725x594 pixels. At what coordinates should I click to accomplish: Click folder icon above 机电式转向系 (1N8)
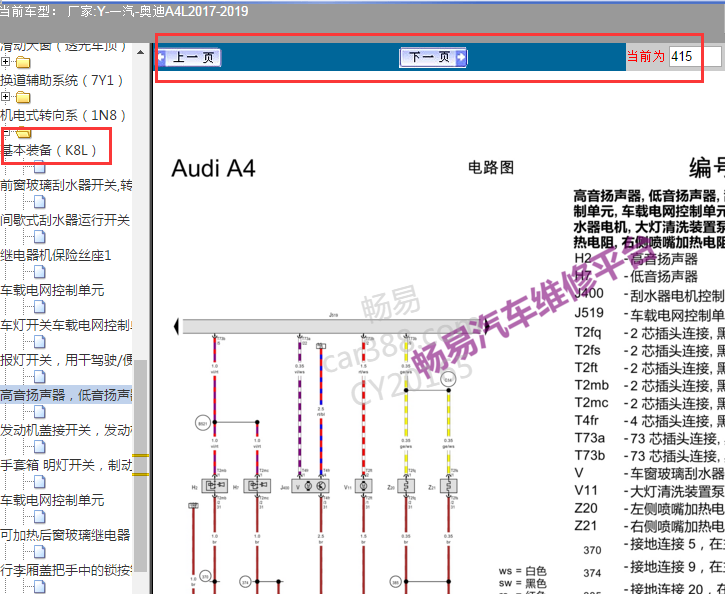point(23,97)
